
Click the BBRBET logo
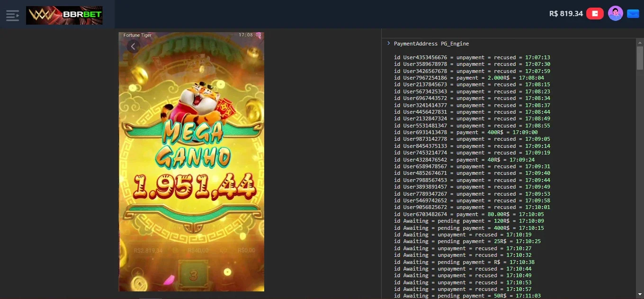(64, 15)
